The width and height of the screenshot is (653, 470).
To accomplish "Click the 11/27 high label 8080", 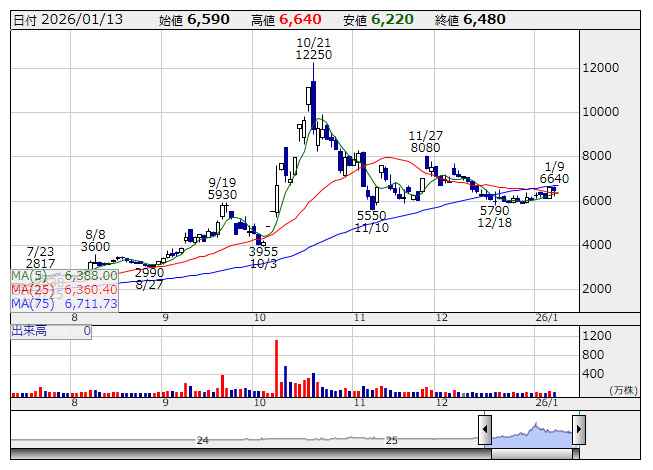I will click(426, 148).
